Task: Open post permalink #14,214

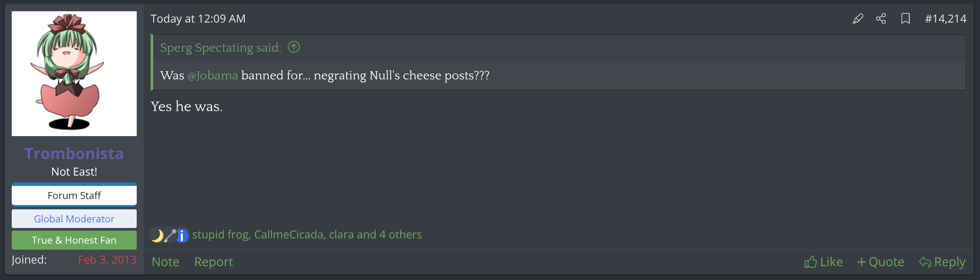Action: pos(945,19)
